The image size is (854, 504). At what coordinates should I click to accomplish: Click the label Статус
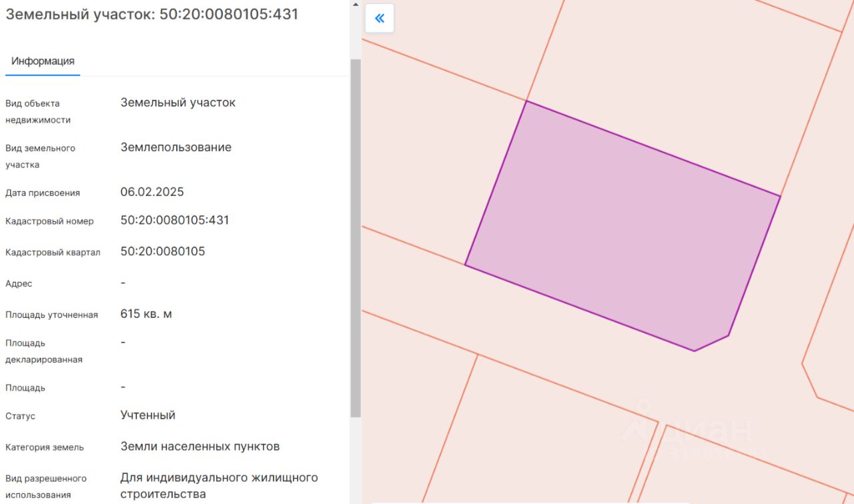pyautogui.click(x=20, y=416)
